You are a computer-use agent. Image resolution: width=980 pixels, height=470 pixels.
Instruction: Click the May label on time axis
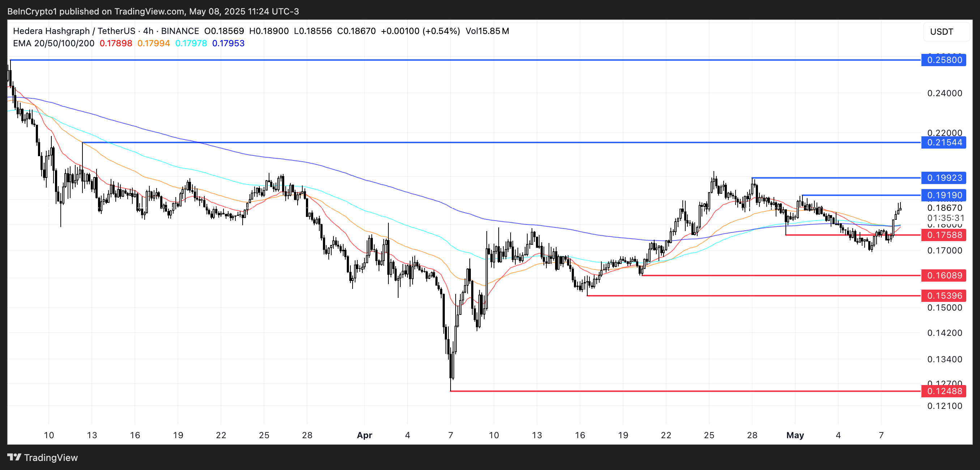(x=795, y=435)
